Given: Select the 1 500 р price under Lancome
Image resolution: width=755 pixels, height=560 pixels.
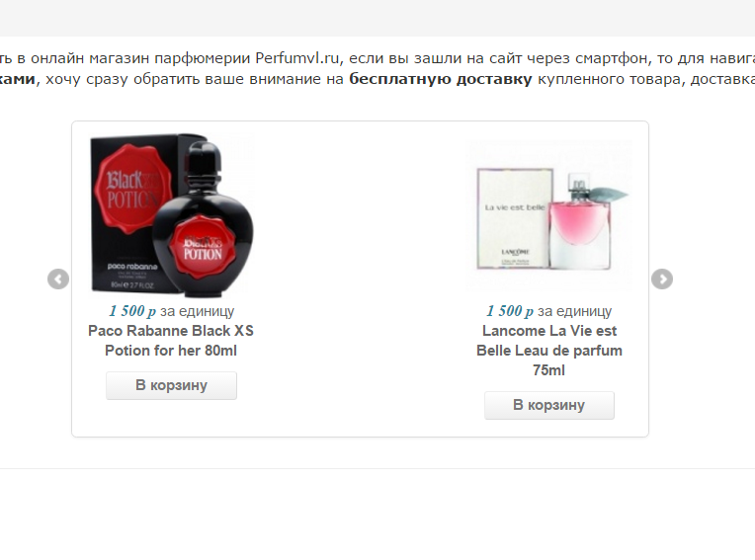Looking at the screenshot, I should click(510, 311).
